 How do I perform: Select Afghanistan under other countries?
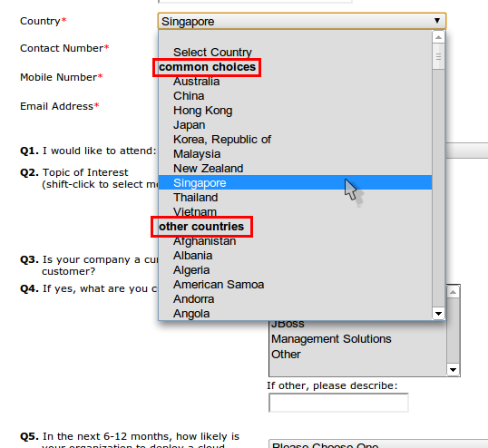click(295, 241)
